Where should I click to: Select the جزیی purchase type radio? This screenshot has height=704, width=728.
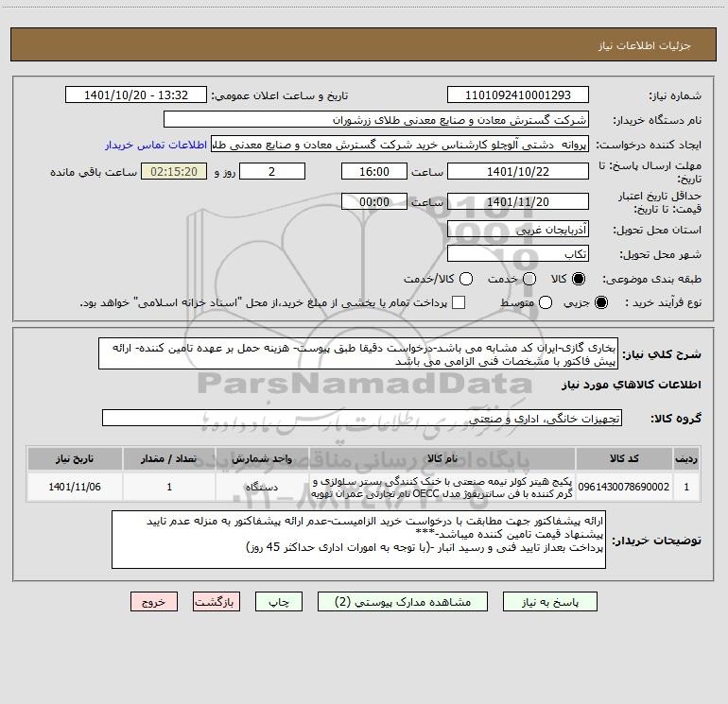[600, 302]
